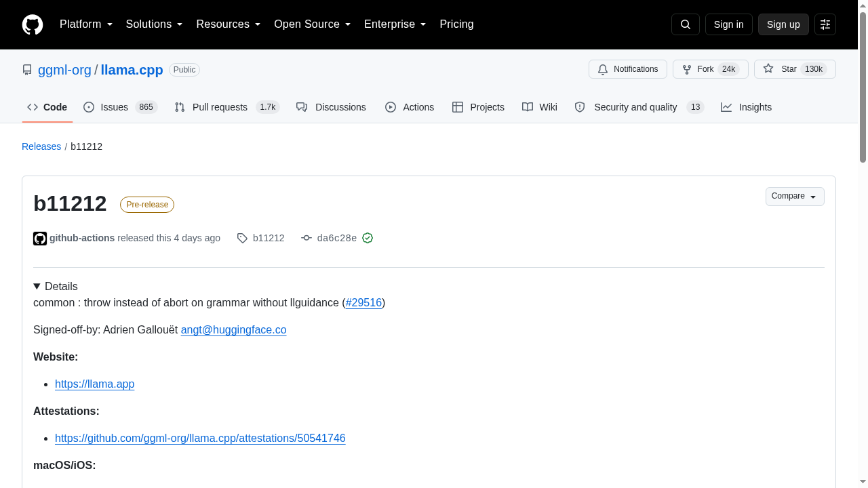The height and width of the screenshot is (488, 868).
Task: Open the llama.cpp repository link
Action: pyautogui.click(x=132, y=70)
